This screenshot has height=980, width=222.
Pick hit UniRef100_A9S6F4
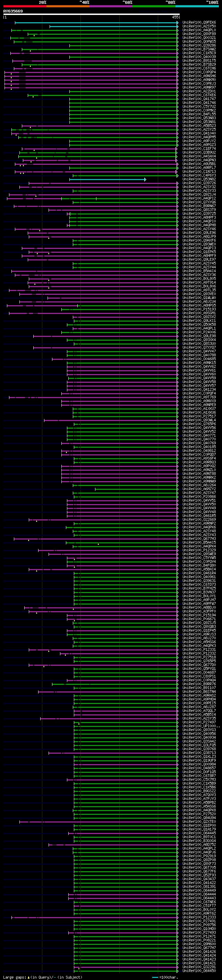point(199,459)
